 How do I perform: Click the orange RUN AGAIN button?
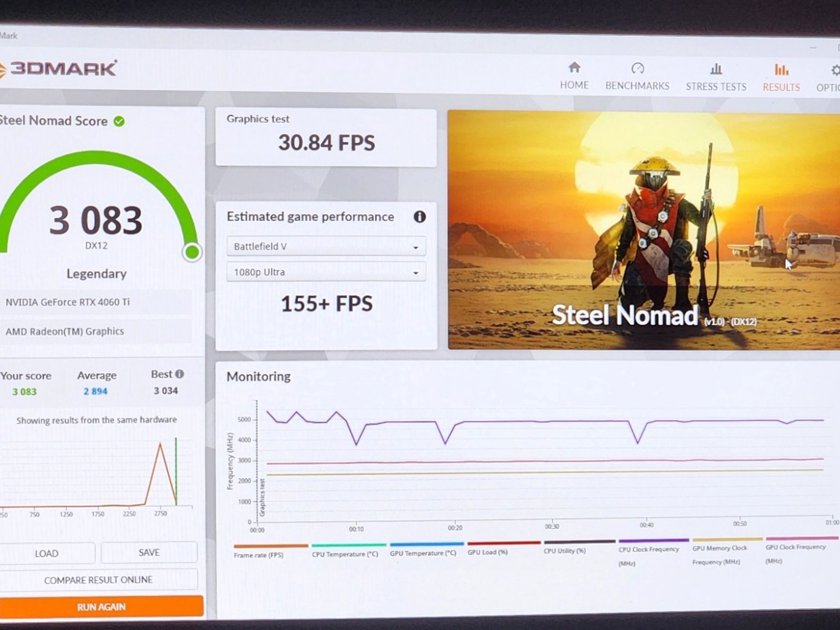pos(101,607)
